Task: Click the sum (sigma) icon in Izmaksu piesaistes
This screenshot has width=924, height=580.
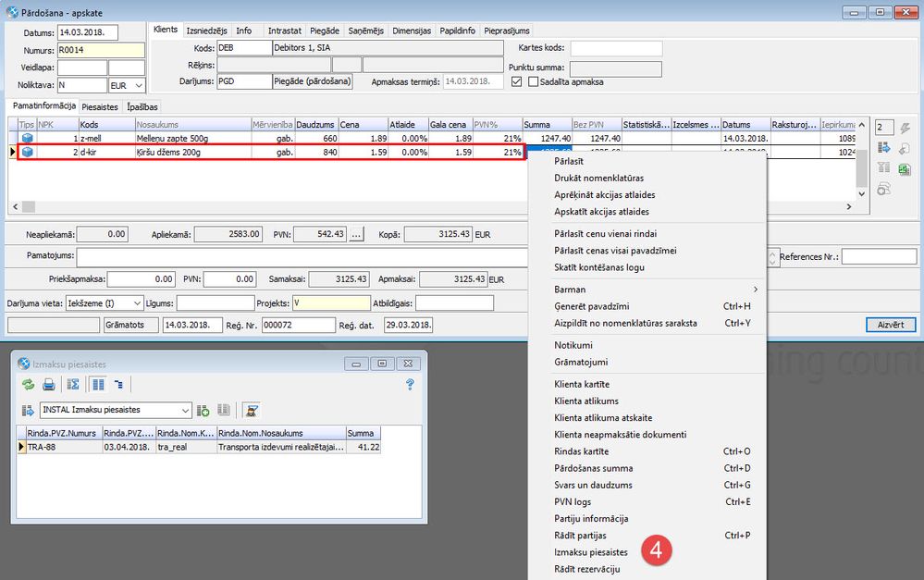Action: pos(74,384)
